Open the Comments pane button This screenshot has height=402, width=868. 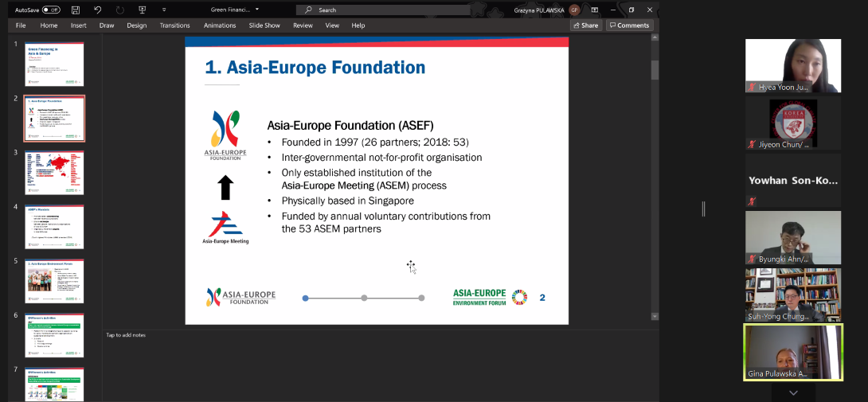(x=629, y=25)
